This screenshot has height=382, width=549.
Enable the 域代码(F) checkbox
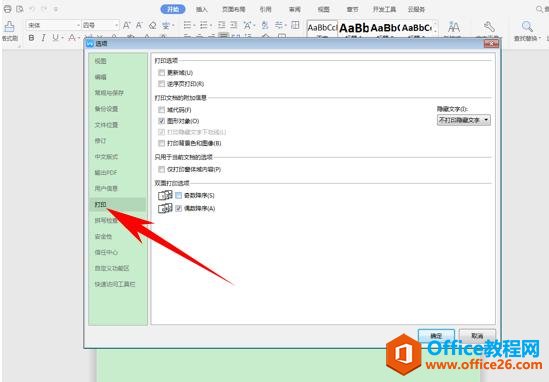(161, 110)
